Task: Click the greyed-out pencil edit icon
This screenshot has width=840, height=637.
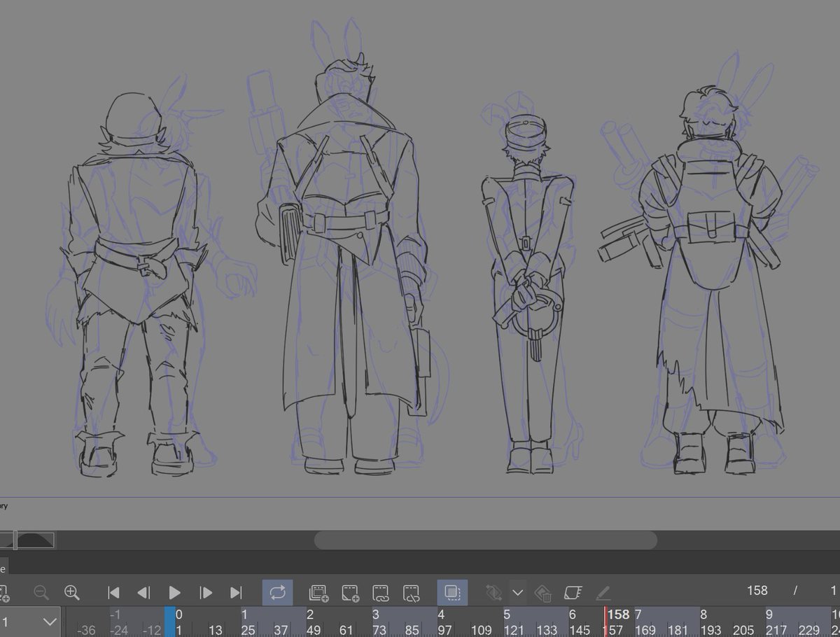Action: coord(603,593)
